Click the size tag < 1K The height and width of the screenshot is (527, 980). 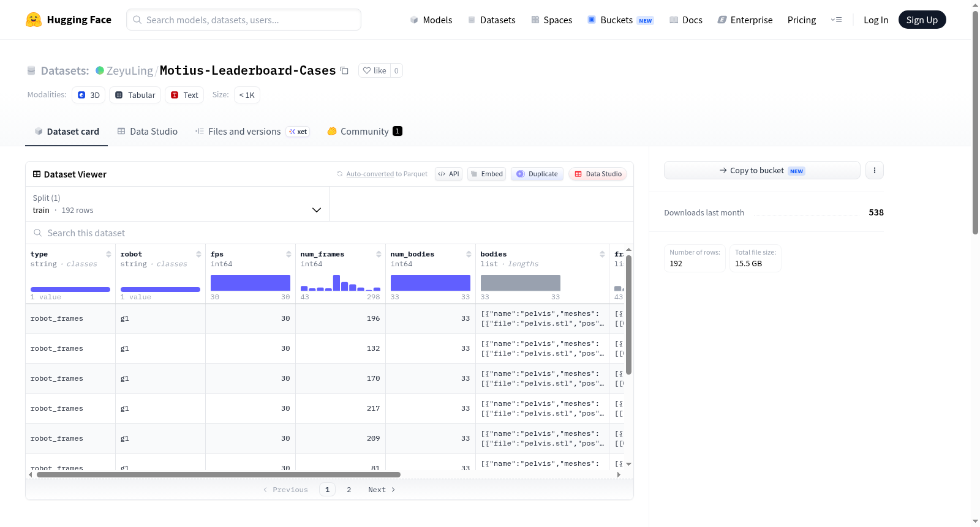point(247,95)
